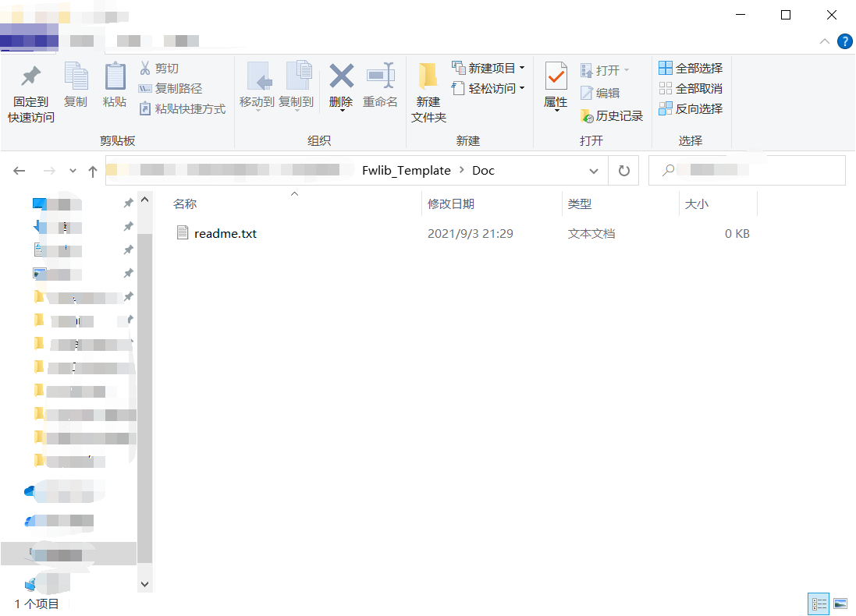Open the Open (打开) dropdown
The width and height of the screenshot is (856, 616).
[627, 70]
